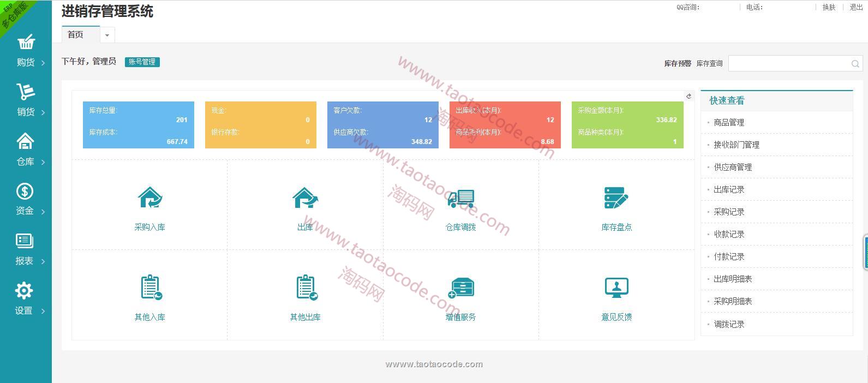Screen dimensions: 868x383
Task: Click the 账号管理 account management button
Action: [x=142, y=62]
